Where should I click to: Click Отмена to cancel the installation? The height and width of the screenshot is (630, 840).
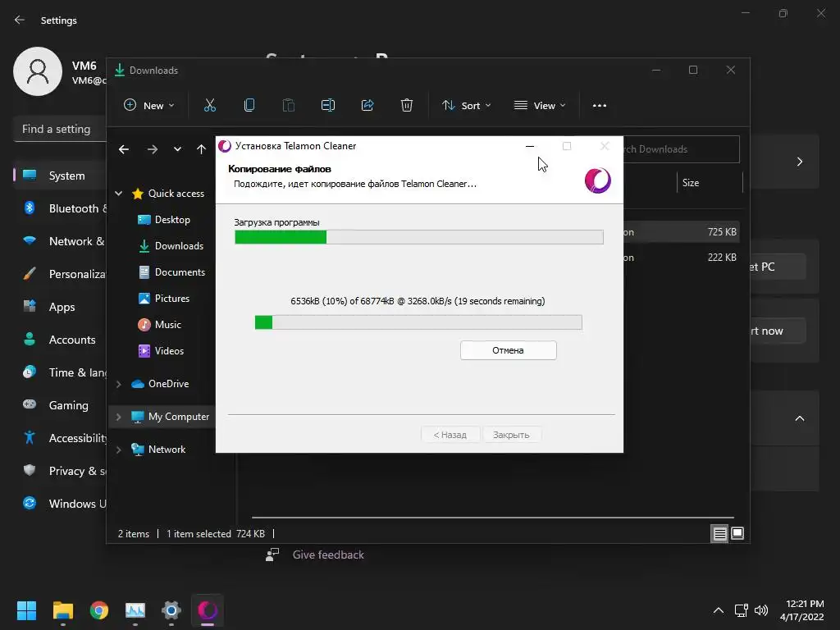tap(508, 350)
